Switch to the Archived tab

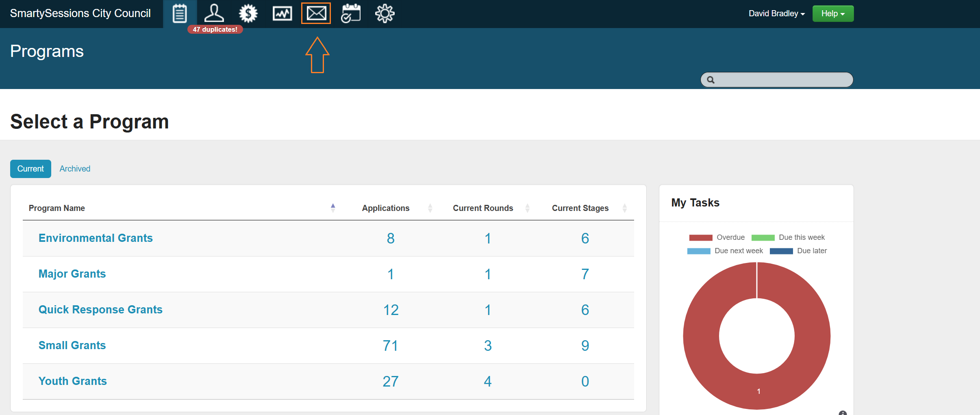tap(75, 169)
